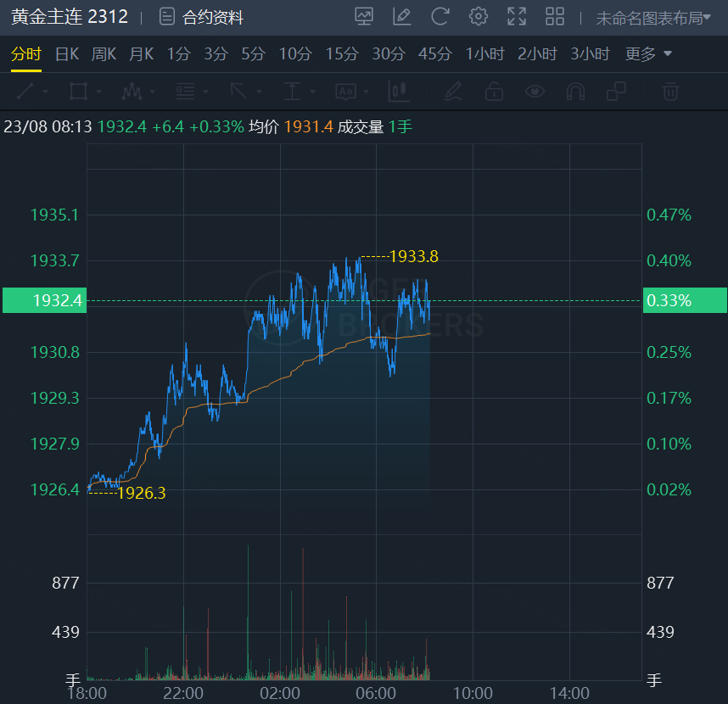Select the 30分 interval
Viewport: 728px width, 704px height.
tap(389, 53)
